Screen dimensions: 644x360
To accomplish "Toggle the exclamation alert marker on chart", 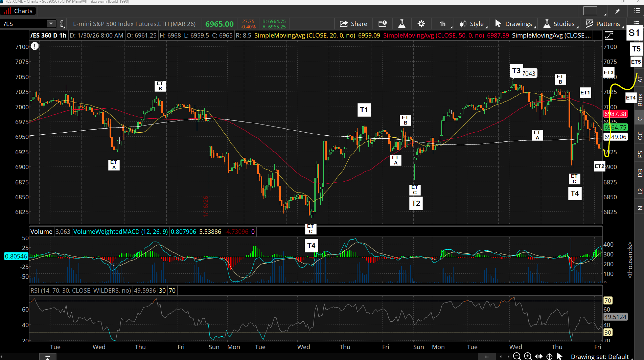I will point(35,46).
